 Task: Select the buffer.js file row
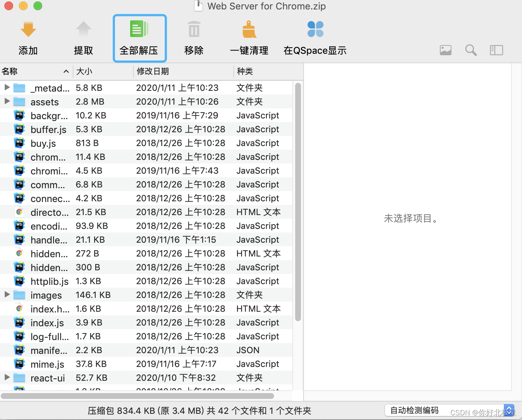48,129
